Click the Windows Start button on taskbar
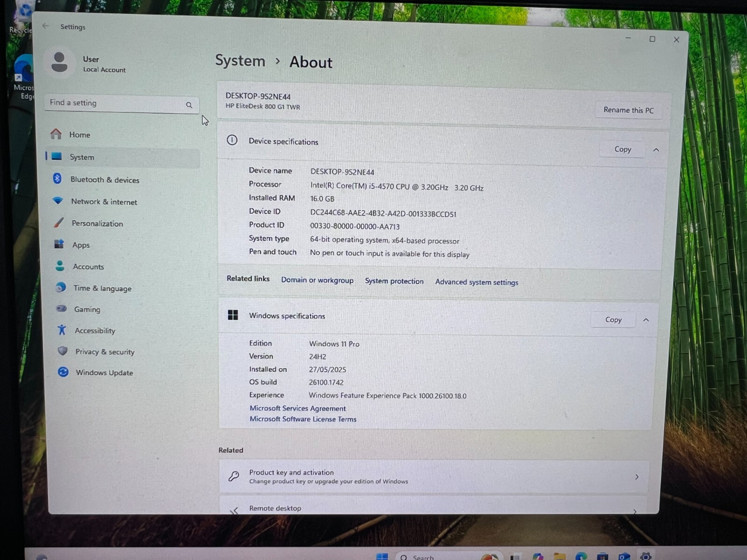Screen dimensions: 747x560 point(382,556)
